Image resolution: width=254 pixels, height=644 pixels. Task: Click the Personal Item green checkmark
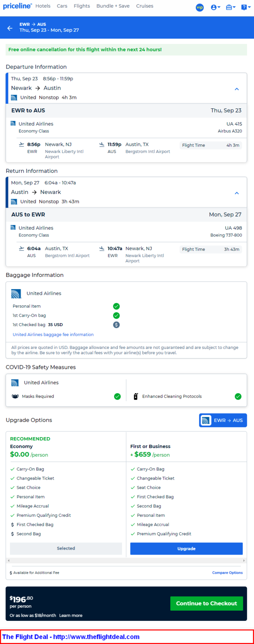point(116,306)
